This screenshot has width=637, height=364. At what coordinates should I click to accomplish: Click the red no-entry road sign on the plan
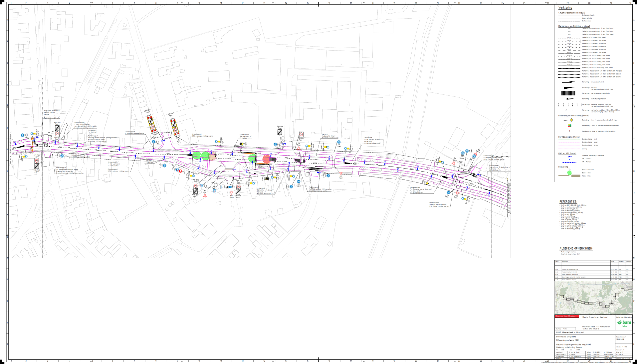tap(180, 171)
